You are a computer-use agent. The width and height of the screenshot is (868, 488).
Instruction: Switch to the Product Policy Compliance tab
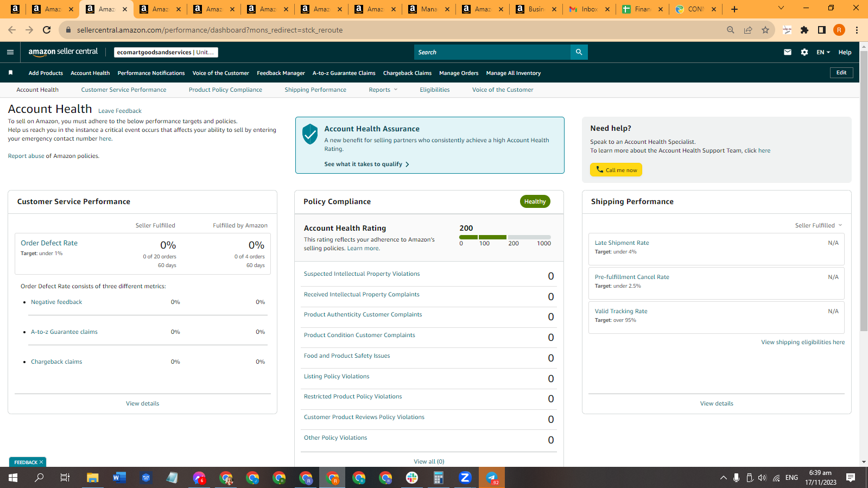(225, 90)
